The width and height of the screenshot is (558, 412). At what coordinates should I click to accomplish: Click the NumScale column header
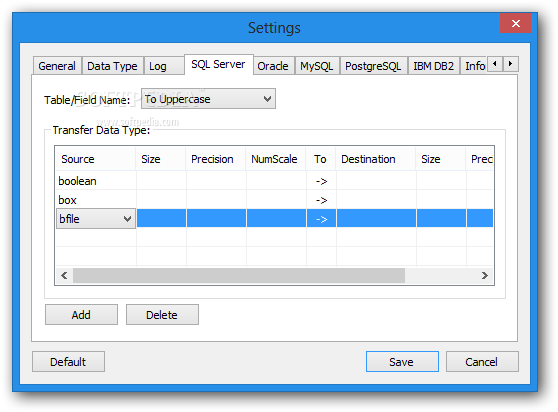pyautogui.click(x=276, y=159)
